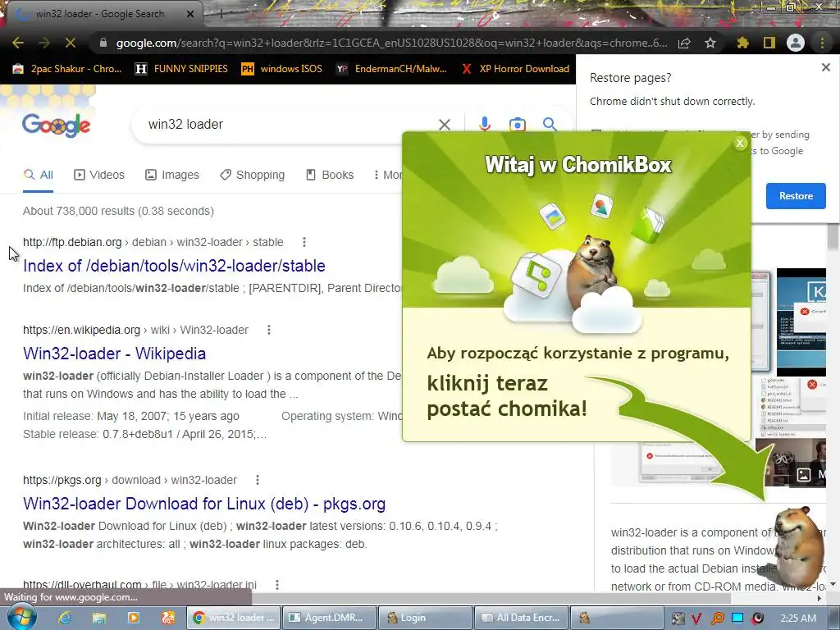Open the side panel icon in Chrome toolbar

pos(769,43)
